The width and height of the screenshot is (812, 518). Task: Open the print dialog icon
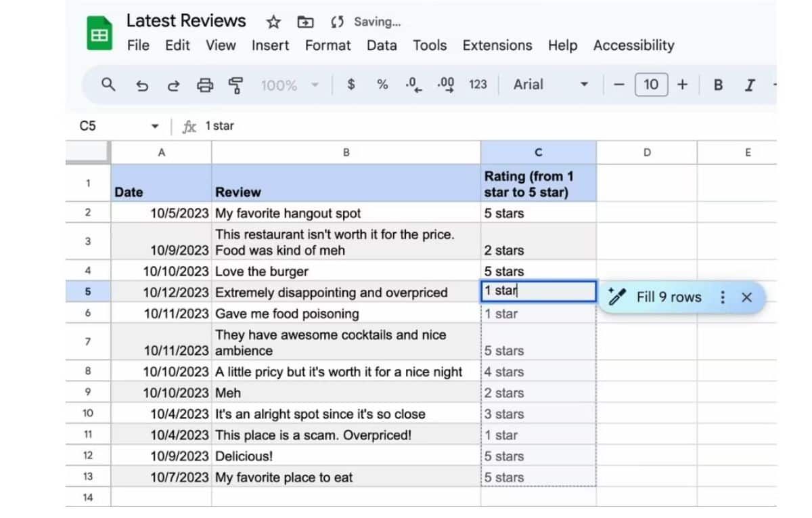pos(205,85)
